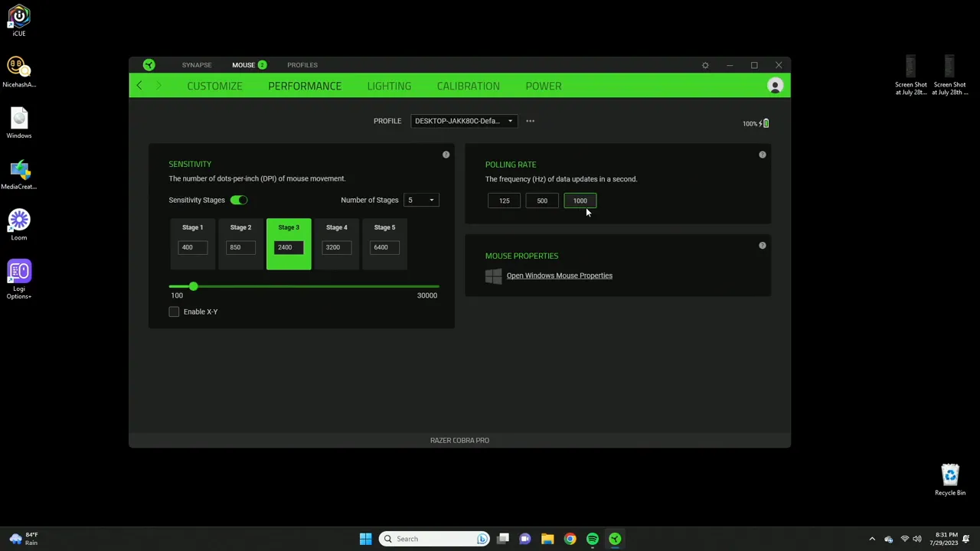Toggle the Sensitivity Stages switch off

238,200
